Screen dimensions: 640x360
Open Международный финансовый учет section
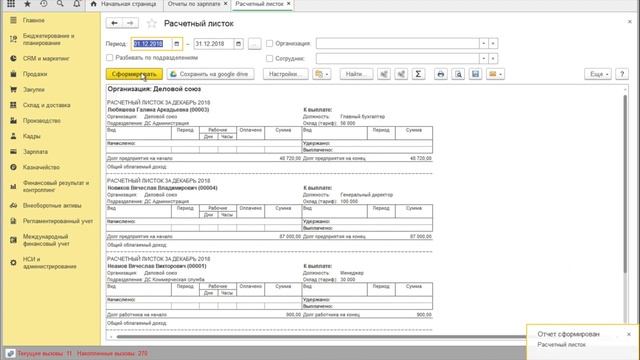point(46,240)
